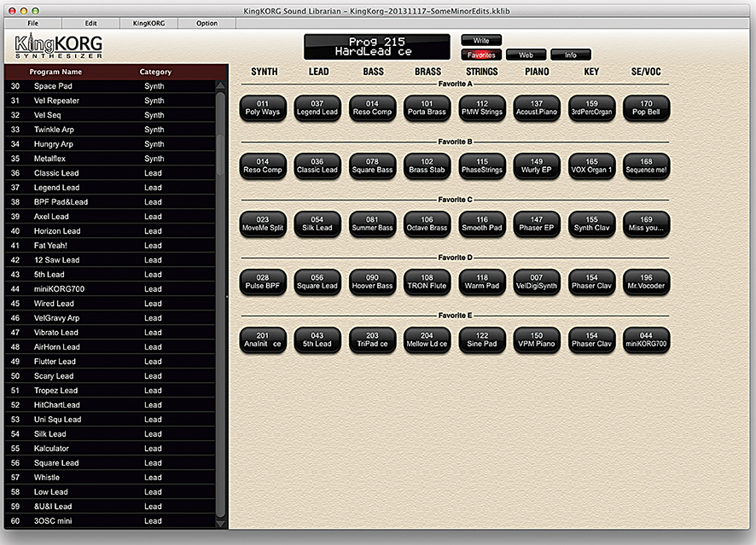Select favorite 150 VPM Piano
This screenshot has width=756, height=545.
537,339
